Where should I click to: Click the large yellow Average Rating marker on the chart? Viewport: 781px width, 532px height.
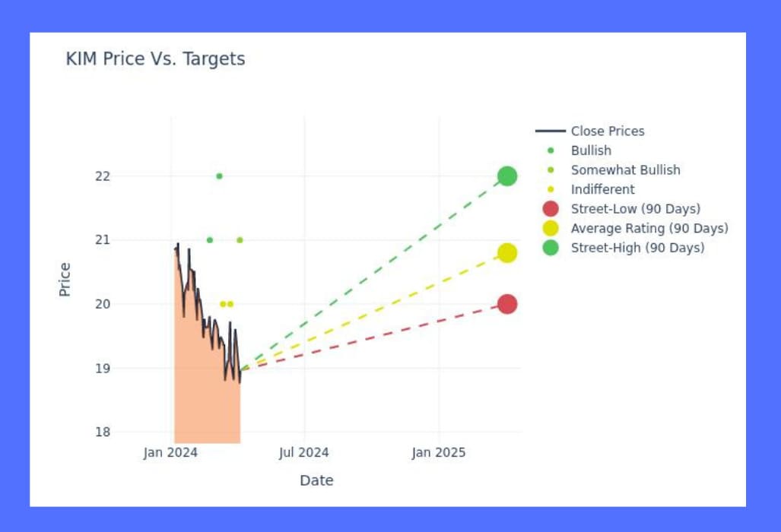point(507,253)
